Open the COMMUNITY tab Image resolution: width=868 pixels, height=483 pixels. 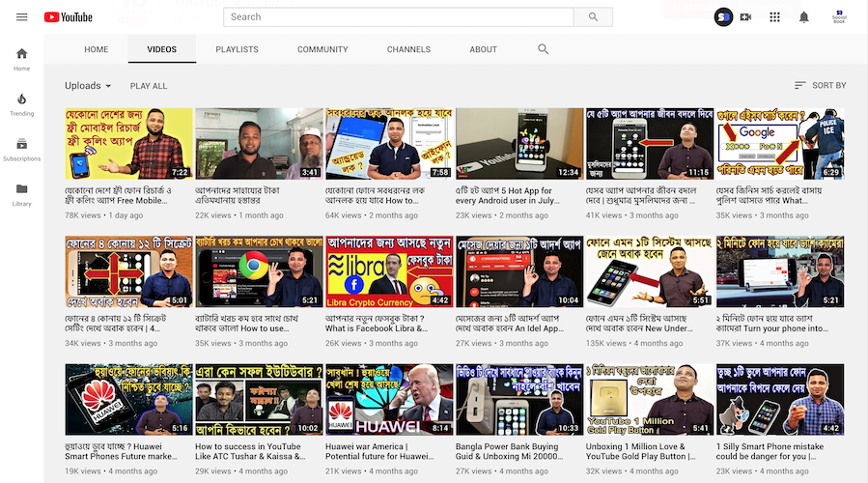point(322,49)
